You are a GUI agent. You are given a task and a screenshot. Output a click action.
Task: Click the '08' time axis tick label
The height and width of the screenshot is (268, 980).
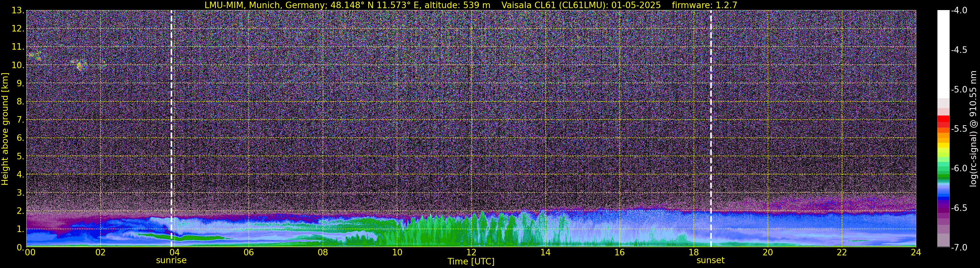tap(323, 252)
